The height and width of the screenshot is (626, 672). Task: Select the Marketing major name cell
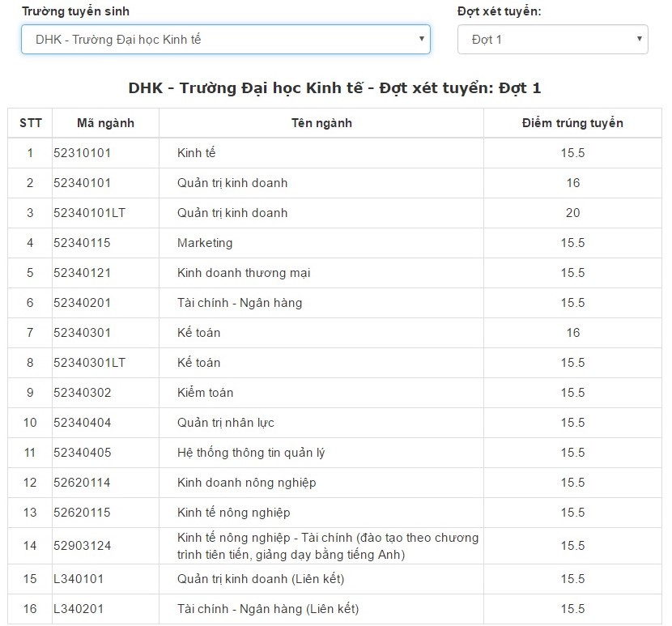(x=205, y=243)
